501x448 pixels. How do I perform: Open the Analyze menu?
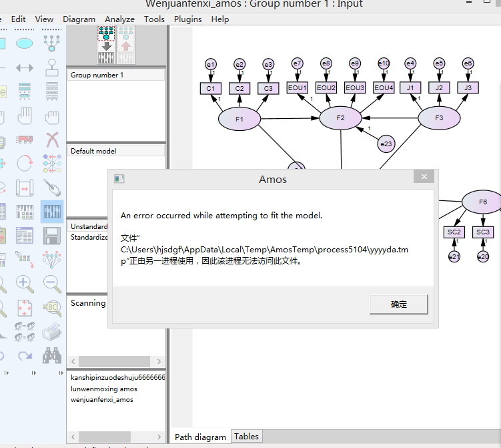[119, 19]
